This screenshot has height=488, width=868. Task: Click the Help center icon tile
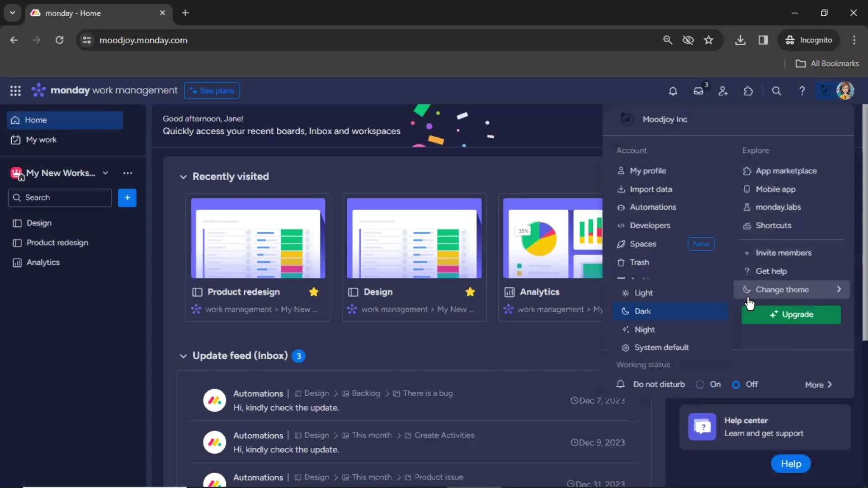702,427
